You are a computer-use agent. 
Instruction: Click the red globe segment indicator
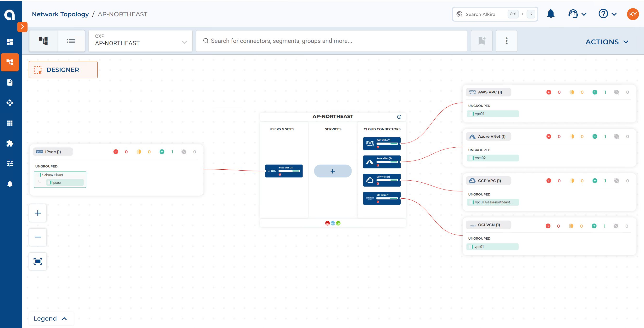click(327, 223)
